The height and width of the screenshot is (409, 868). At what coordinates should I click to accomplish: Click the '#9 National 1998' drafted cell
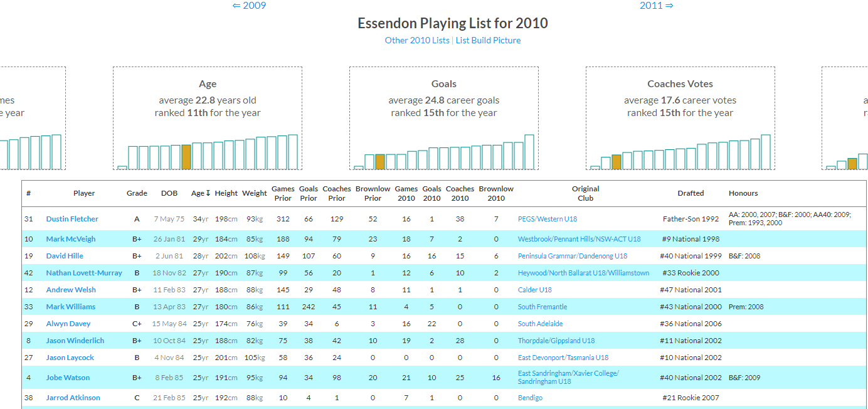pyautogui.click(x=691, y=239)
